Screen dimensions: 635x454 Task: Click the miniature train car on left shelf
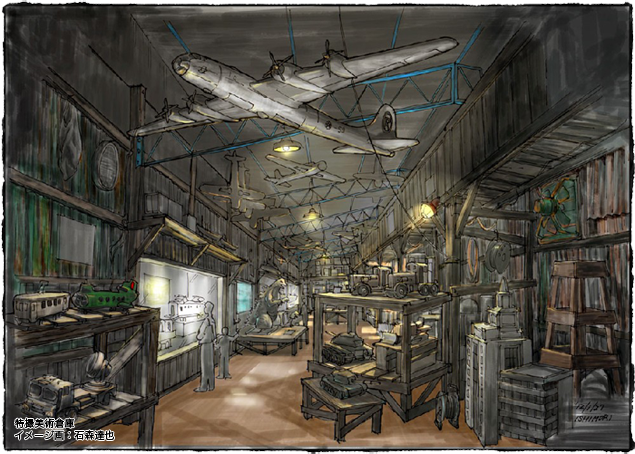coord(40,306)
